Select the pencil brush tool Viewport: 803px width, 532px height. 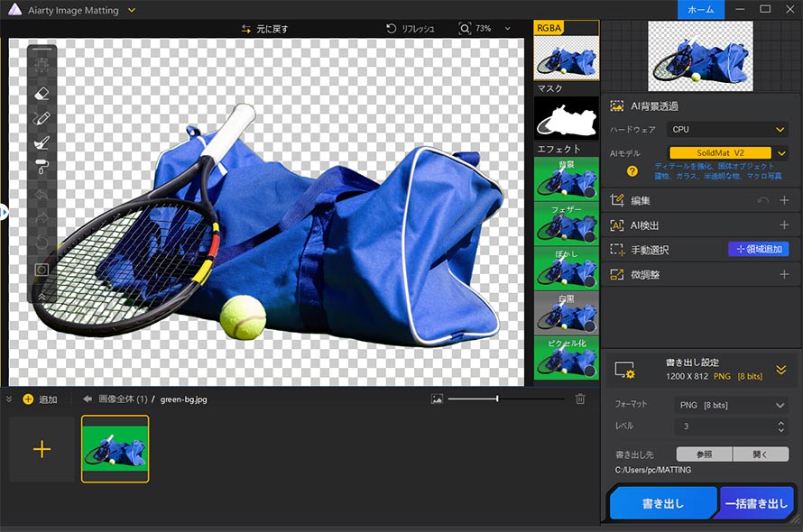click(42, 118)
